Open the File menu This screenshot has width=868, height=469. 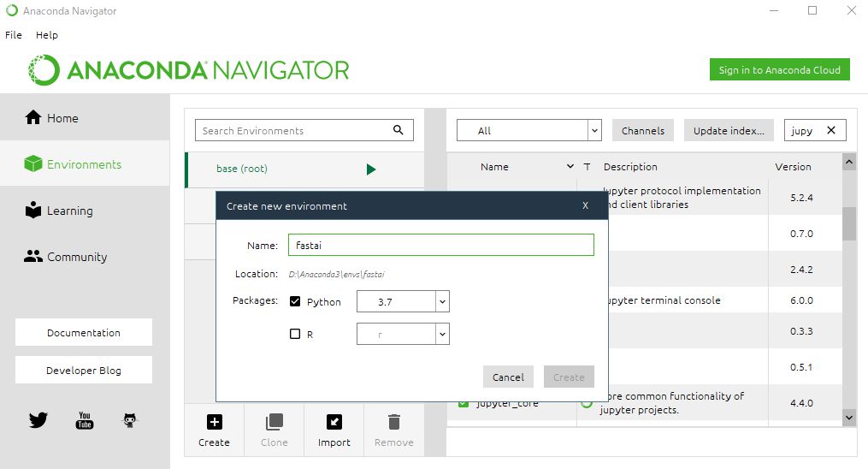click(14, 35)
